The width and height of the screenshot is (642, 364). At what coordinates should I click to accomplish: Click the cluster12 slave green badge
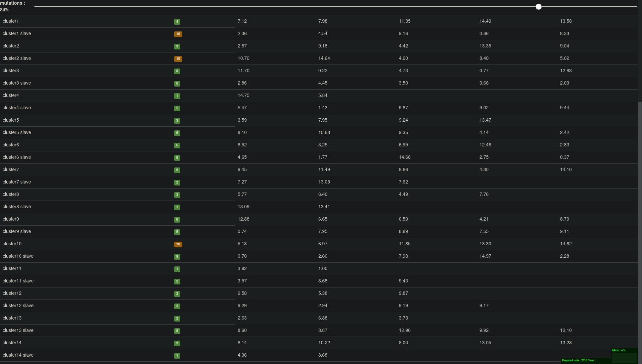coord(177,306)
